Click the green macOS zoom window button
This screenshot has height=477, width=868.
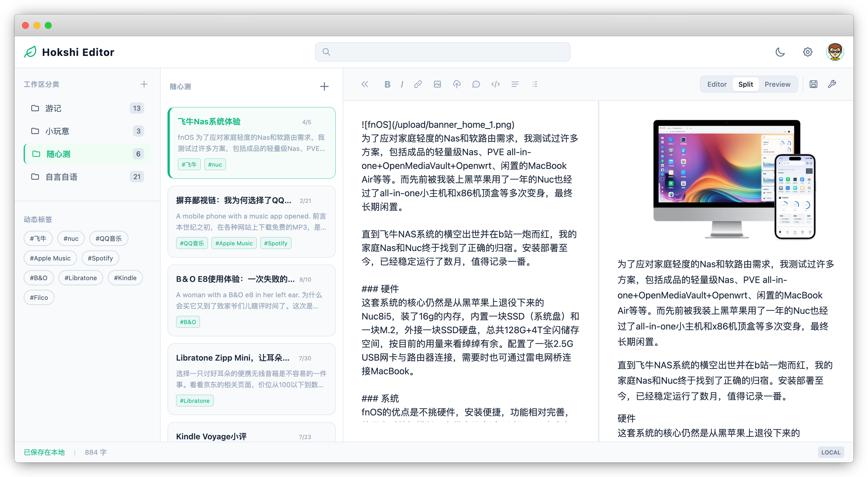coord(48,25)
